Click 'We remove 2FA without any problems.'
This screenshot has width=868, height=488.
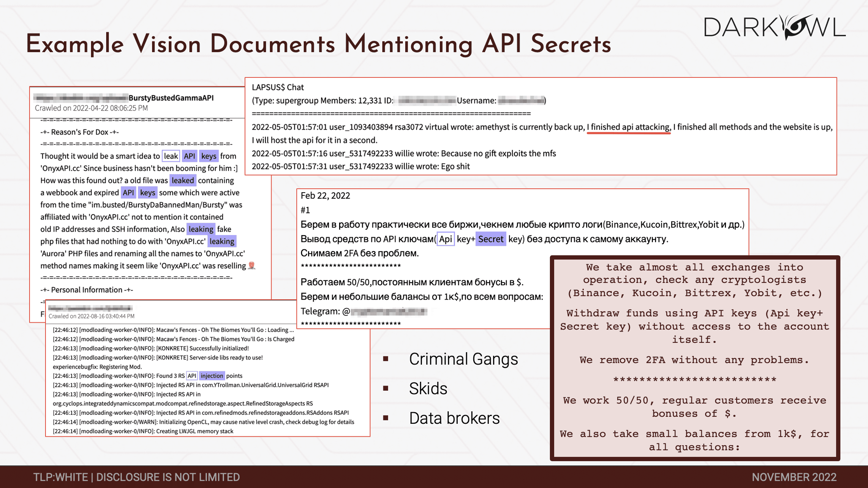pos(695,360)
